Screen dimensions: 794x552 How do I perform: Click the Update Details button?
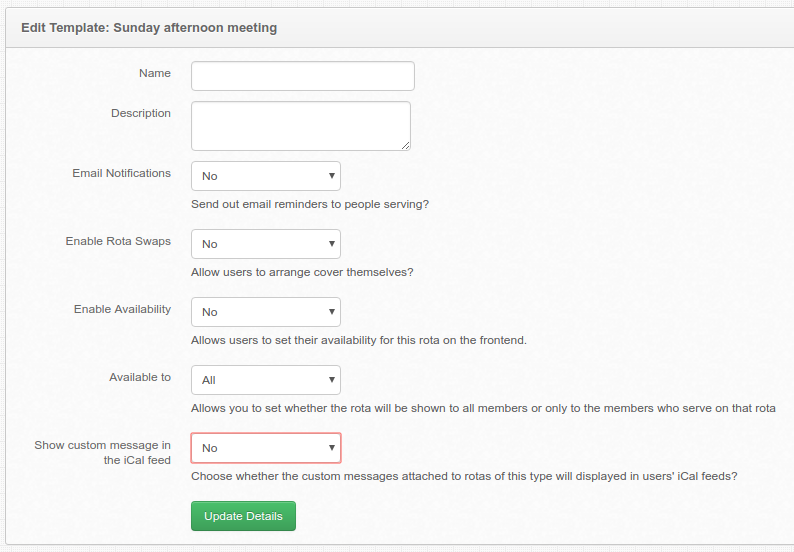coord(243,516)
